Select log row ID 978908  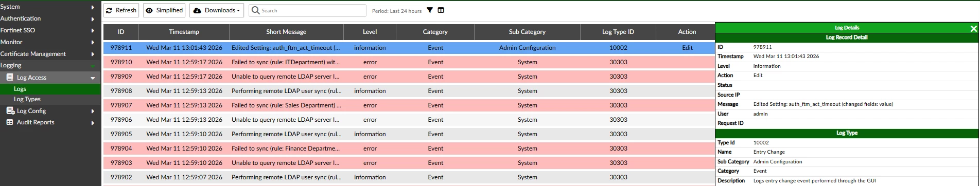coord(409,91)
